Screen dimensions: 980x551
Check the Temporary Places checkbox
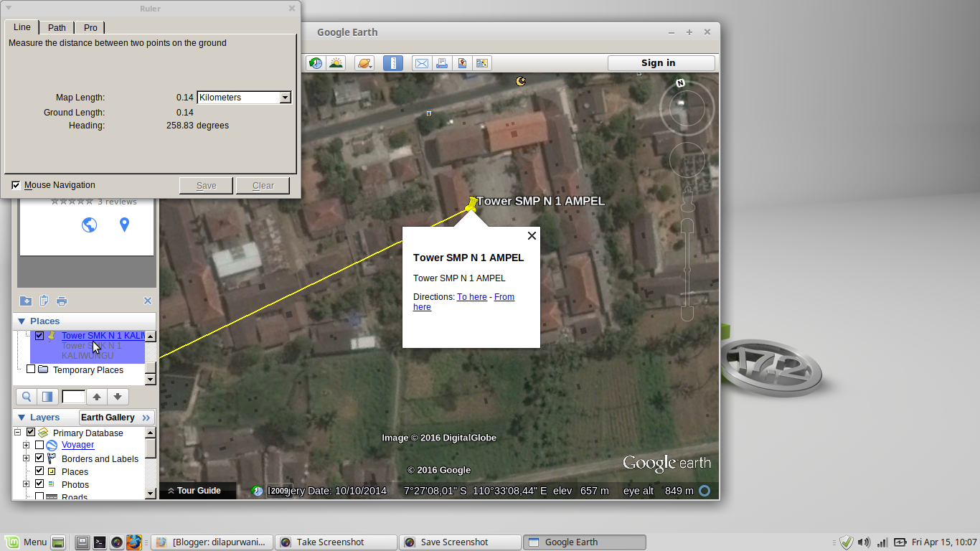[31, 369]
